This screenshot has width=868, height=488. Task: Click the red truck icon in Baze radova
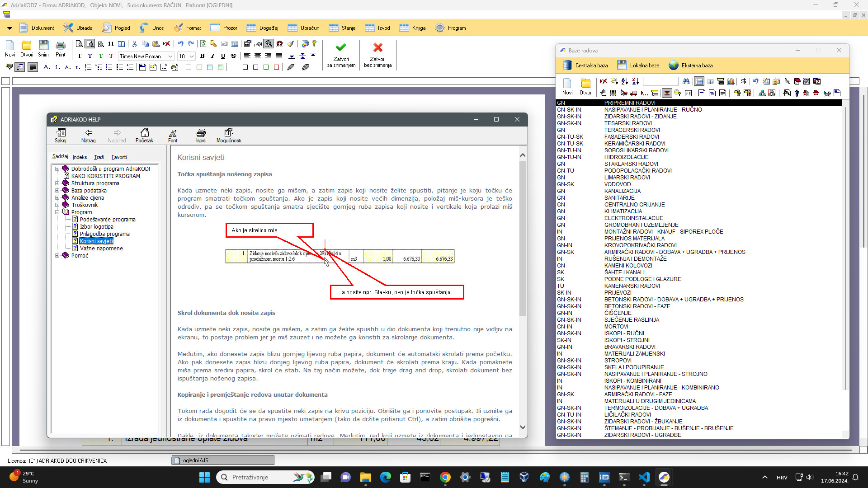(633, 93)
